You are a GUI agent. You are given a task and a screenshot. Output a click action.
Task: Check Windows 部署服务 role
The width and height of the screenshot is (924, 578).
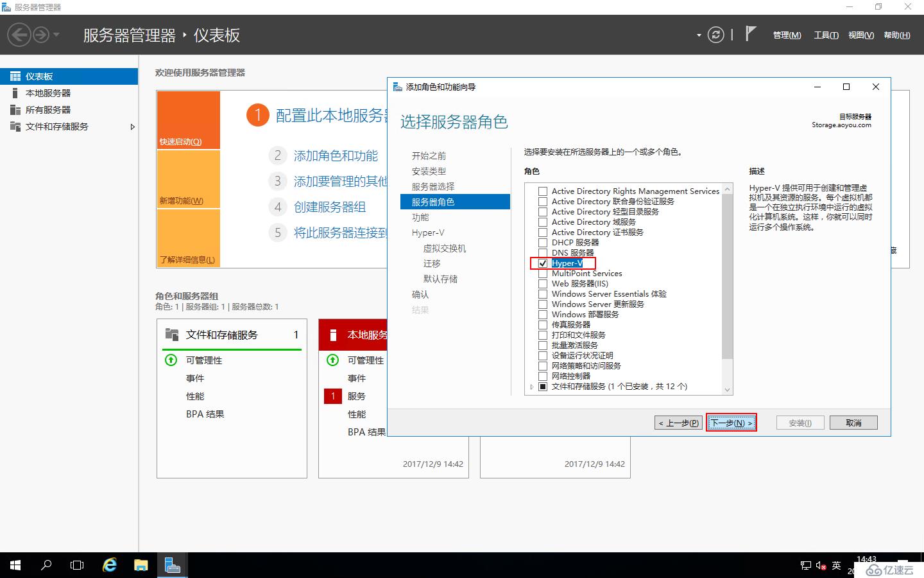pyautogui.click(x=543, y=315)
